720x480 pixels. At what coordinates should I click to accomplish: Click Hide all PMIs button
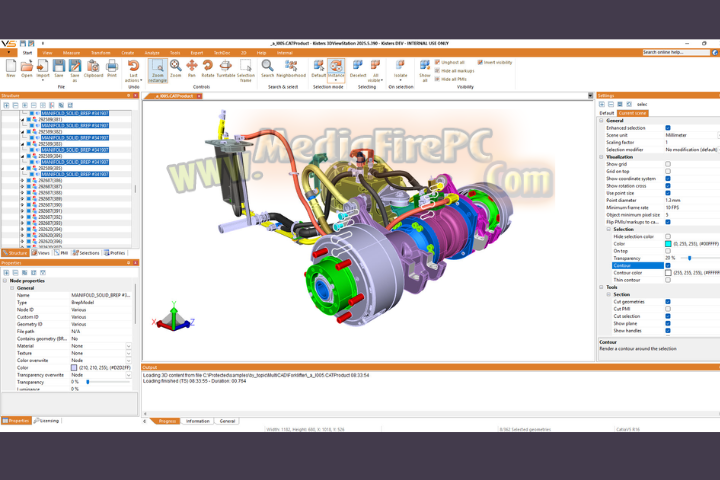point(450,79)
